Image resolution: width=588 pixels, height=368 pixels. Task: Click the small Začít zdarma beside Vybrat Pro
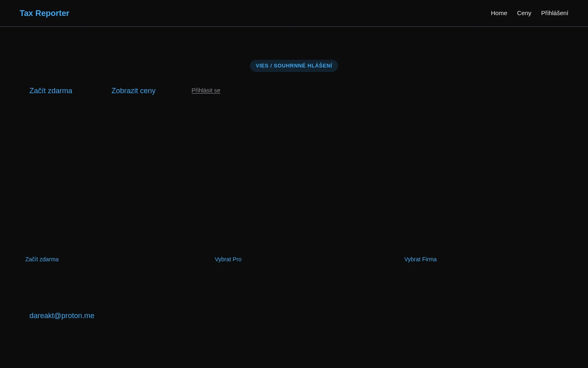tap(42, 259)
